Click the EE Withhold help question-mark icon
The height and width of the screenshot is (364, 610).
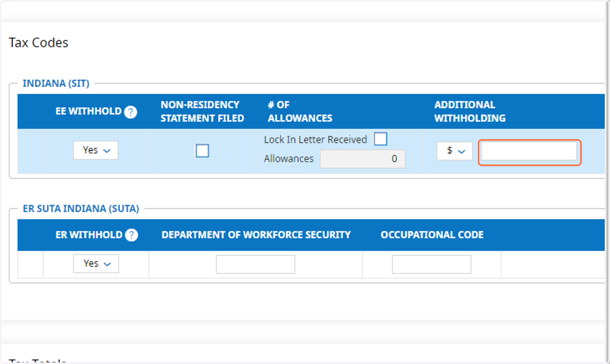(131, 112)
